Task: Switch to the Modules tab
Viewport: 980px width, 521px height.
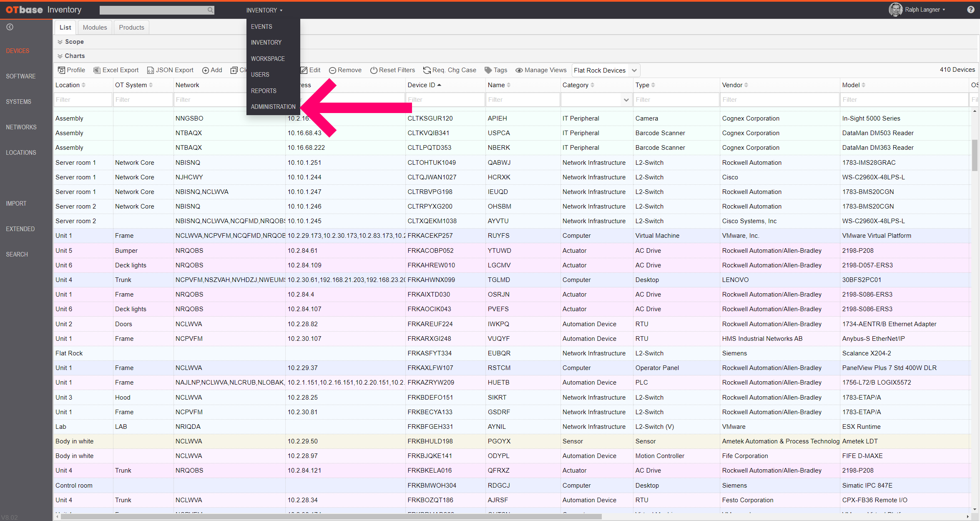Action: (95, 28)
